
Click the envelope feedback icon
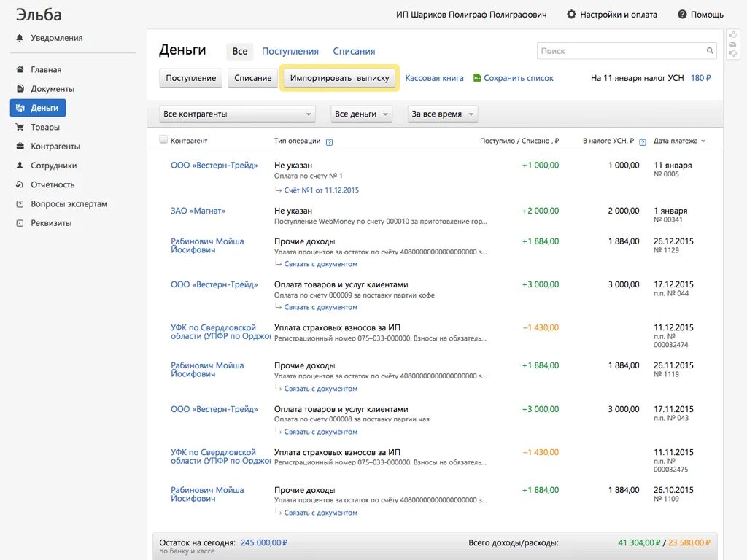733,44
